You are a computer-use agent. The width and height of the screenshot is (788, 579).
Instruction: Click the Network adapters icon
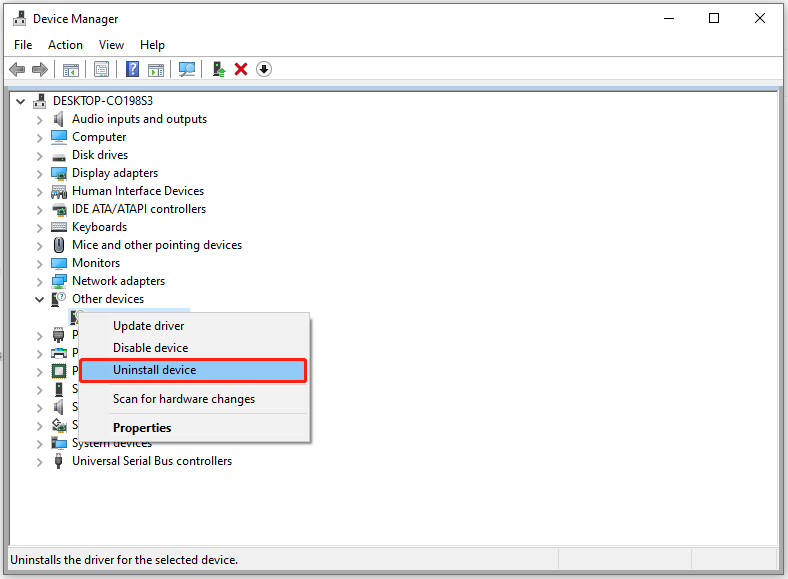tap(59, 281)
